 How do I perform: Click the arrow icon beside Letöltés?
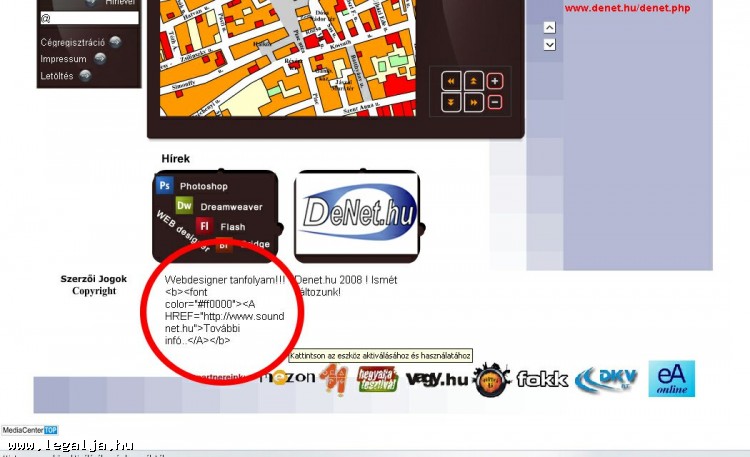tap(85, 76)
